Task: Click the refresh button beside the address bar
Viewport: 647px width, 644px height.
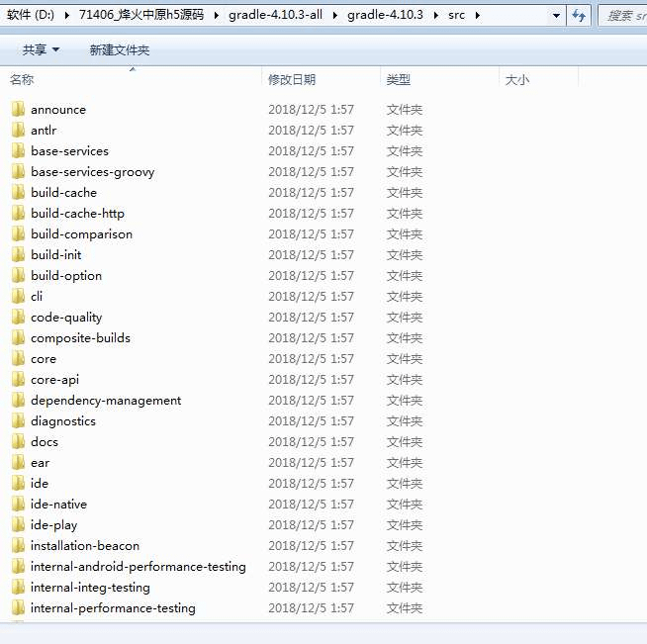Action: (579, 16)
